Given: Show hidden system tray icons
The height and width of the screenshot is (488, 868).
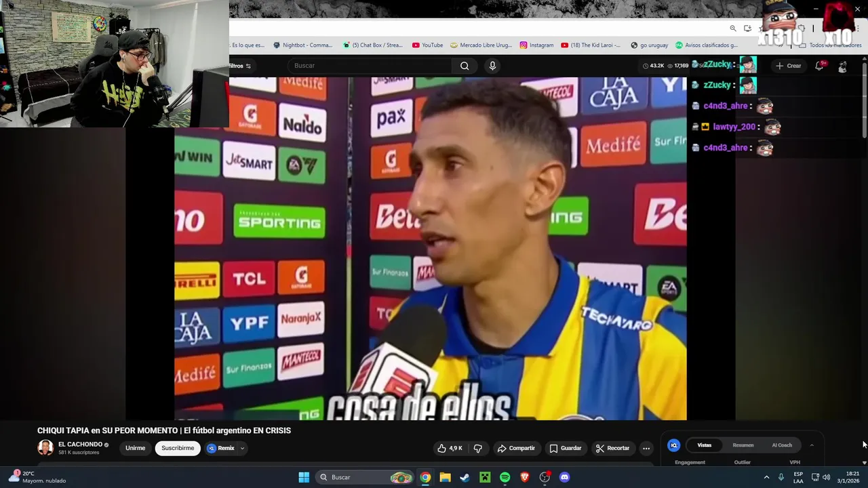Looking at the screenshot, I should click(766, 477).
